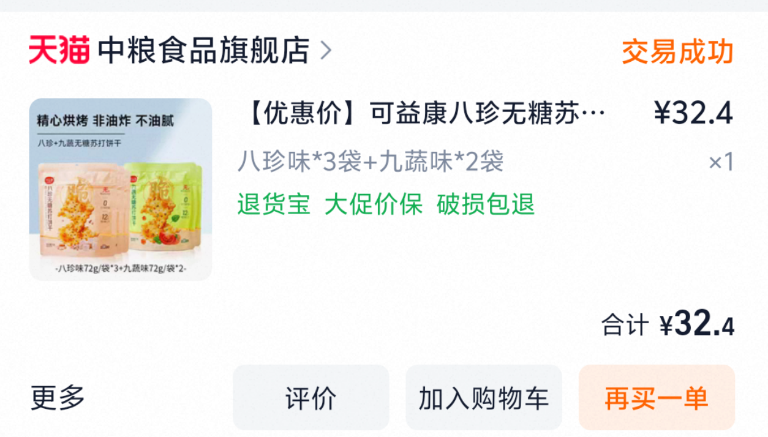Open the 中粮食品旗舰店 store page
This screenshot has width=768, height=437.
pos(203,50)
